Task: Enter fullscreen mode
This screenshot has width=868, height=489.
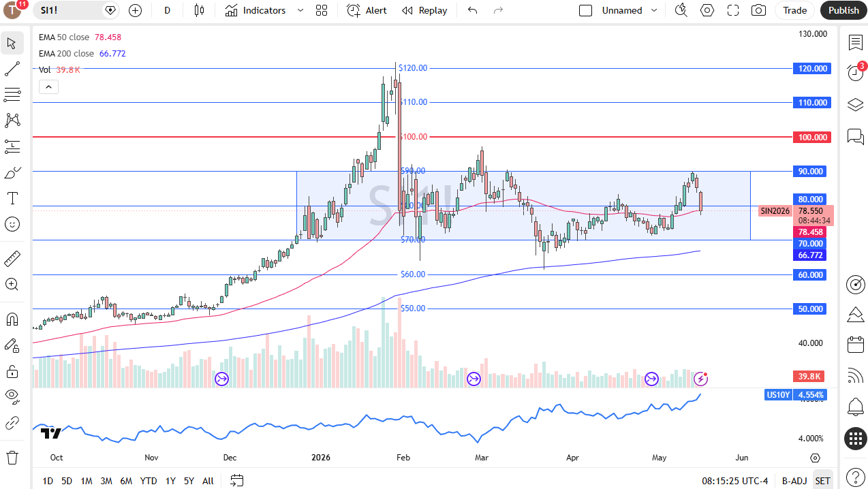Action: click(x=733, y=10)
